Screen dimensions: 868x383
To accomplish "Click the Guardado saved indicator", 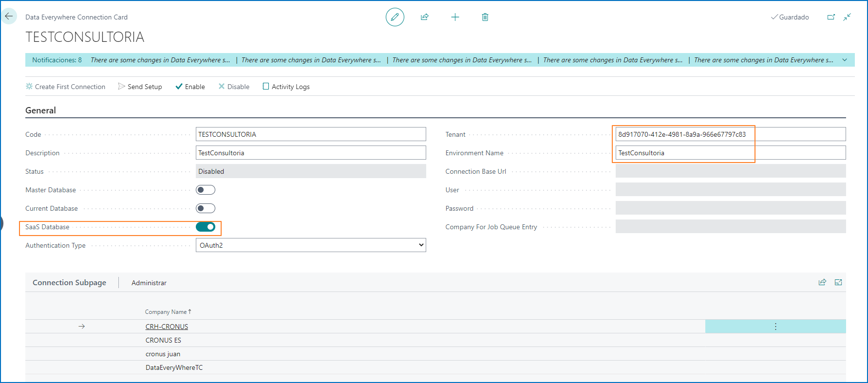I will (790, 17).
